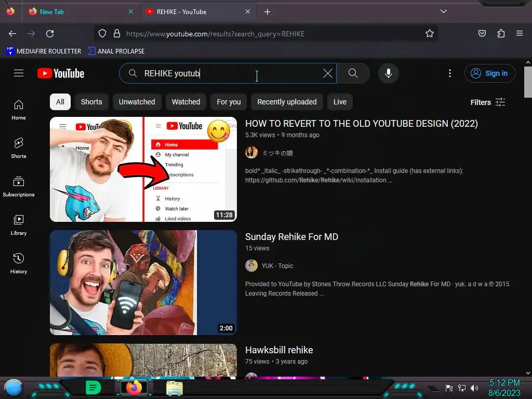Click the scrollbar down arrow
Screen dimensions: 532x399
click(528, 373)
